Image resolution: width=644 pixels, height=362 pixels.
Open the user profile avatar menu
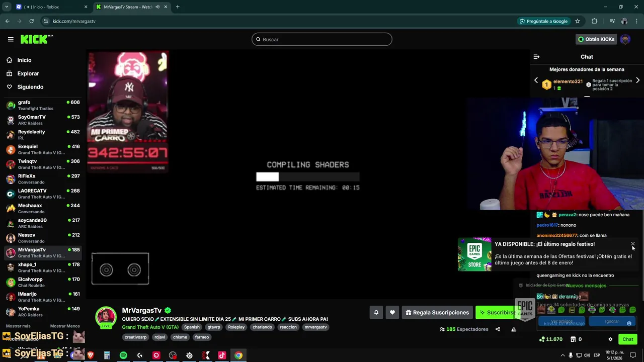pos(625,39)
